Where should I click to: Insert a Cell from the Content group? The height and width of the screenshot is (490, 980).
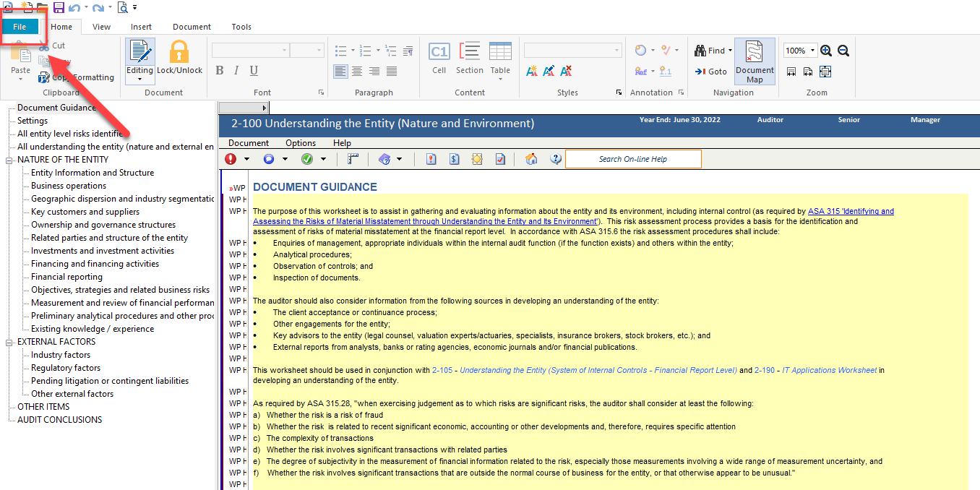[439, 57]
